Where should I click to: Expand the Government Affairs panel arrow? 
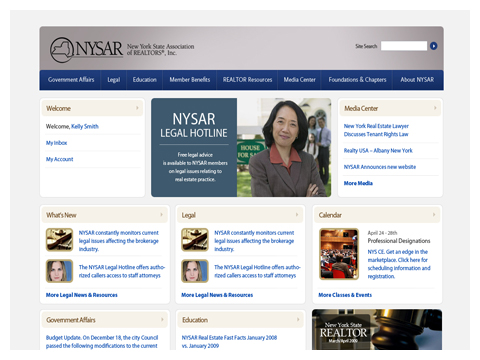pyautogui.click(x=162, y=320)
